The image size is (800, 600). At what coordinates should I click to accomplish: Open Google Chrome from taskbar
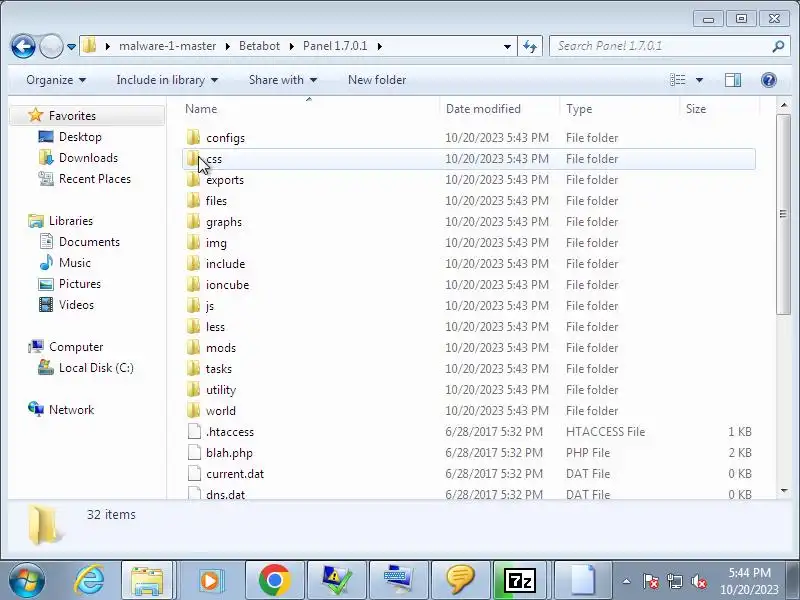click(x=274, y=580)
